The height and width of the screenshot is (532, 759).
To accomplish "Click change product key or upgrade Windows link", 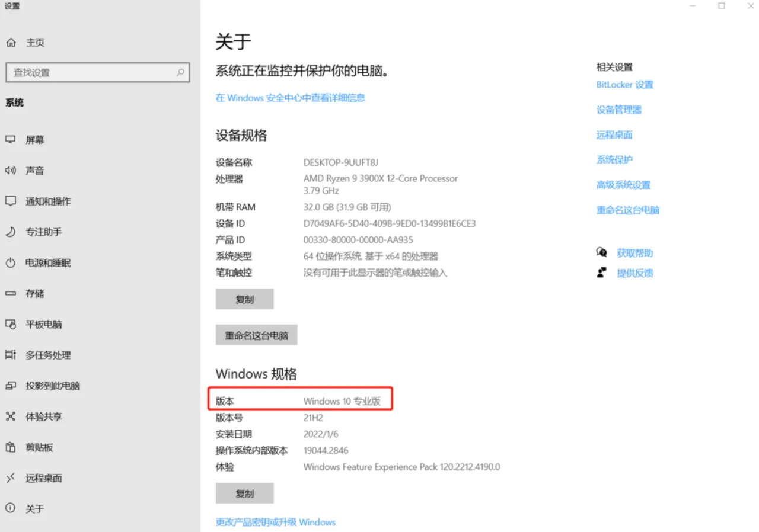I will [275, 522].
